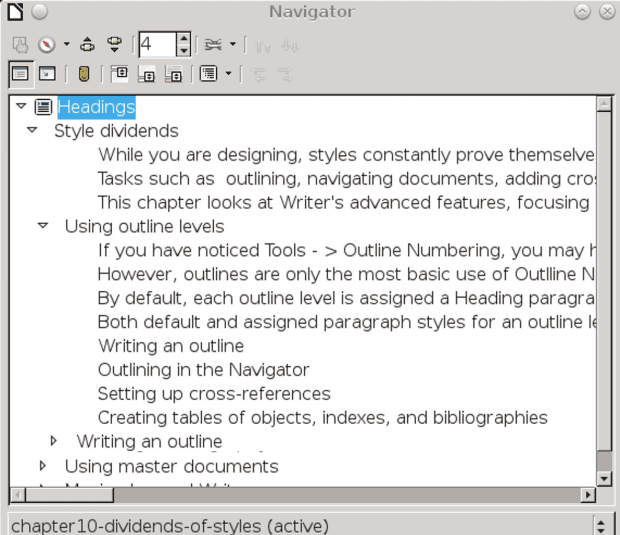Click the LibreOffice document icon in title bar
Viewport: 620px width, 535px height.
[x=15, y=11]
